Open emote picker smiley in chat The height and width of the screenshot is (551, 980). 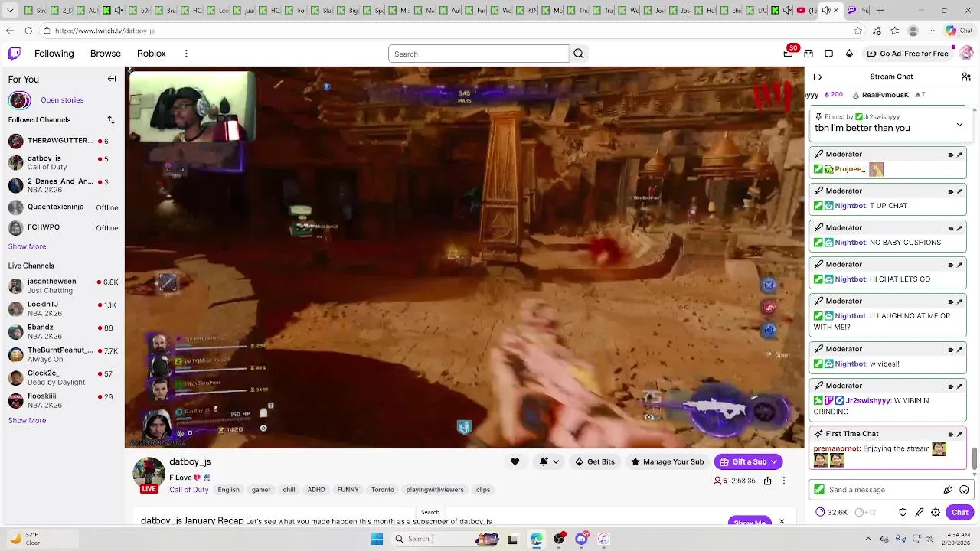[964, 490]
